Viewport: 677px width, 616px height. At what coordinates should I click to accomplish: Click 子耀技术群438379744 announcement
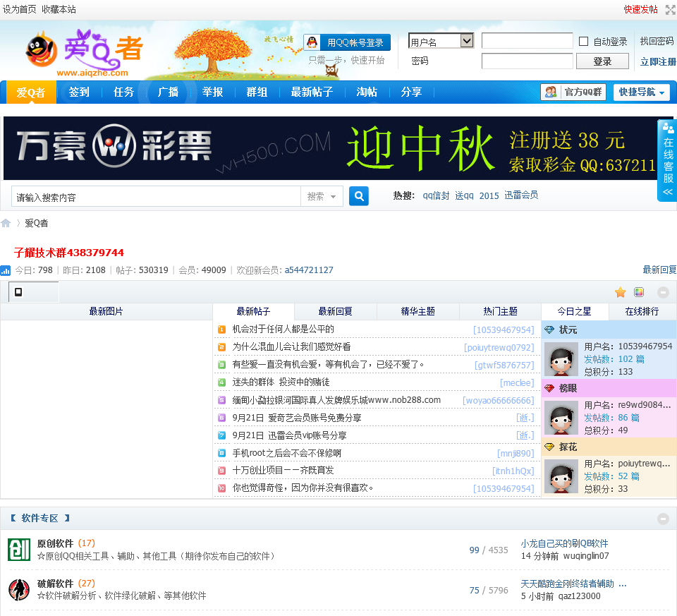click(69, 253)
